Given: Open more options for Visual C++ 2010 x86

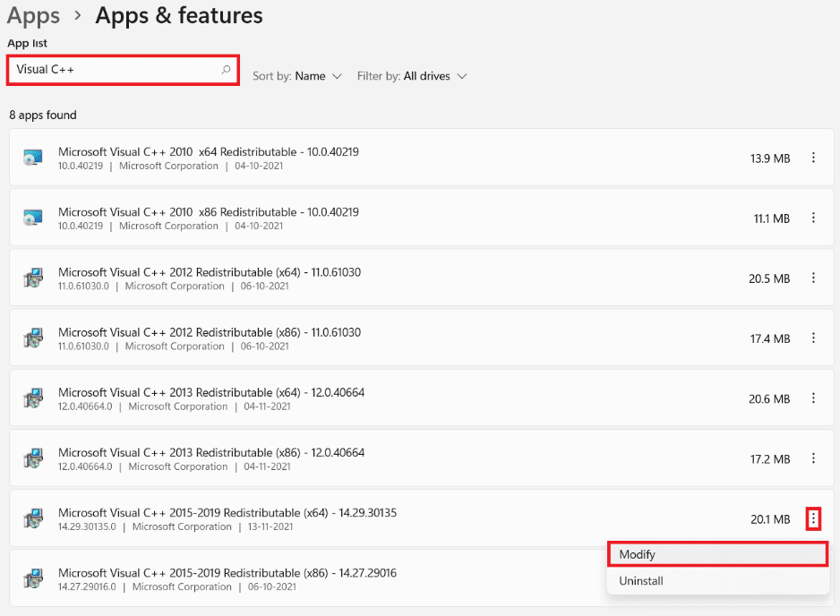Looking at the screenshot, I should point(813,218).
